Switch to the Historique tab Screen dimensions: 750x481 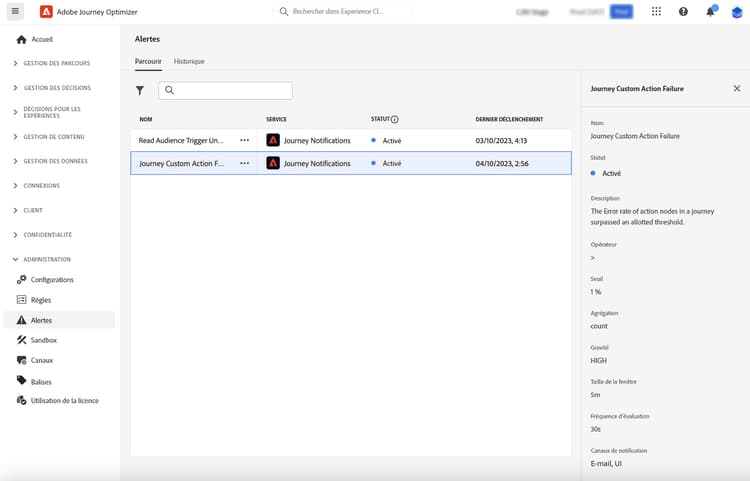(189, 61)
